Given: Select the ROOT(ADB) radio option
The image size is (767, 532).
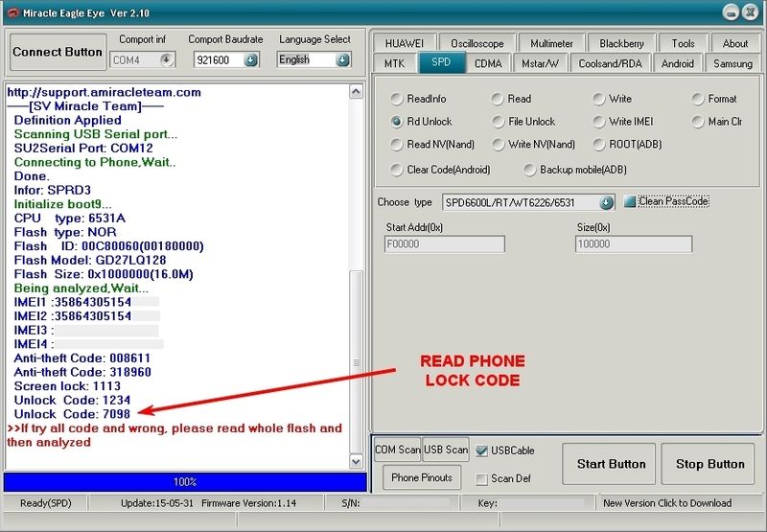Looking at the screenshot, I should click(x=598, y=144).
